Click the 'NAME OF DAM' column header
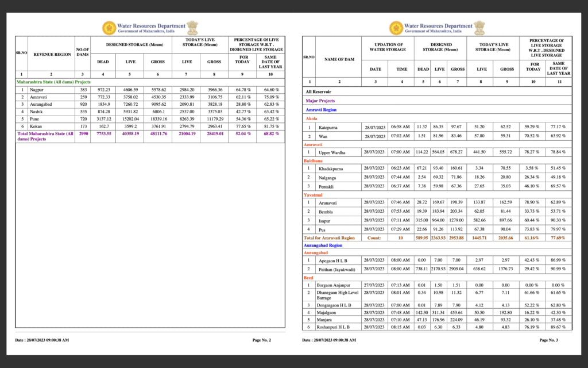This screenshot has width=588, height=368. pos(339,59)
